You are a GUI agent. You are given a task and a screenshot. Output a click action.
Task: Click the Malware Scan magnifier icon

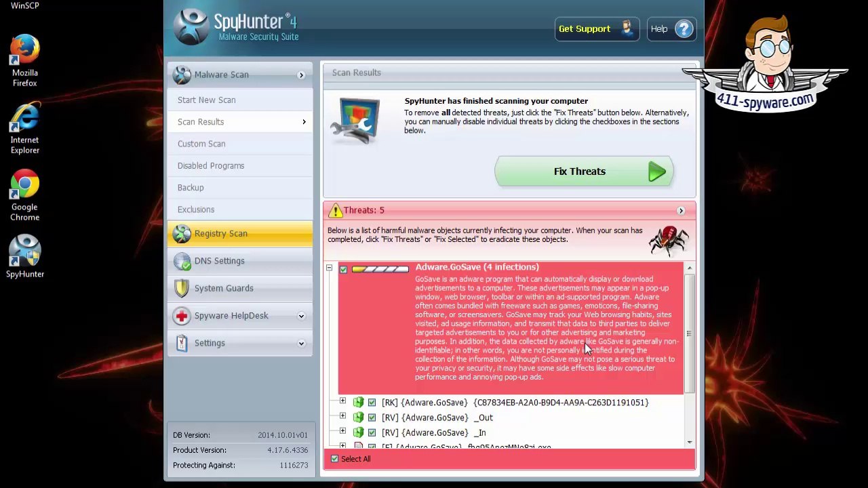tap(182, 75)
